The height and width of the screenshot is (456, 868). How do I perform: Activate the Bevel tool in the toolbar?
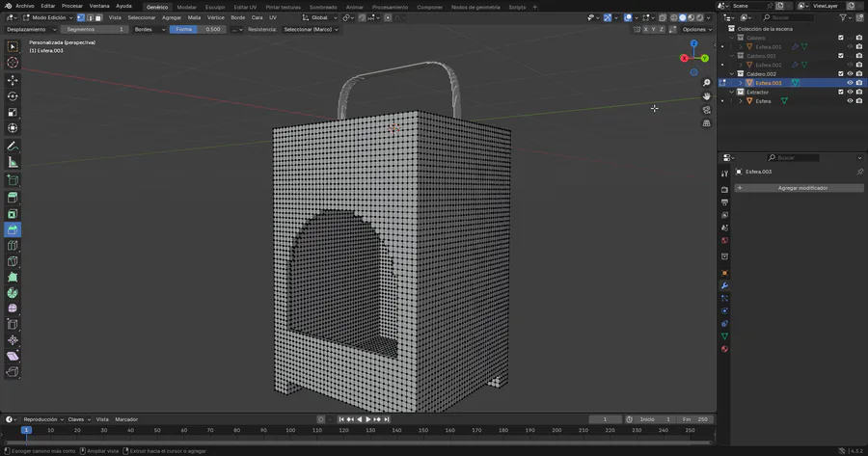13,229
